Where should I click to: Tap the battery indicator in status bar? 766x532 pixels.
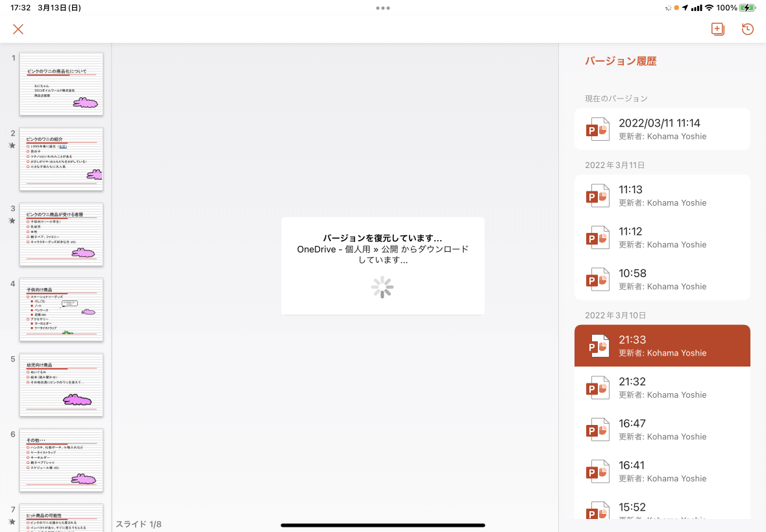[x=747, y=8]
